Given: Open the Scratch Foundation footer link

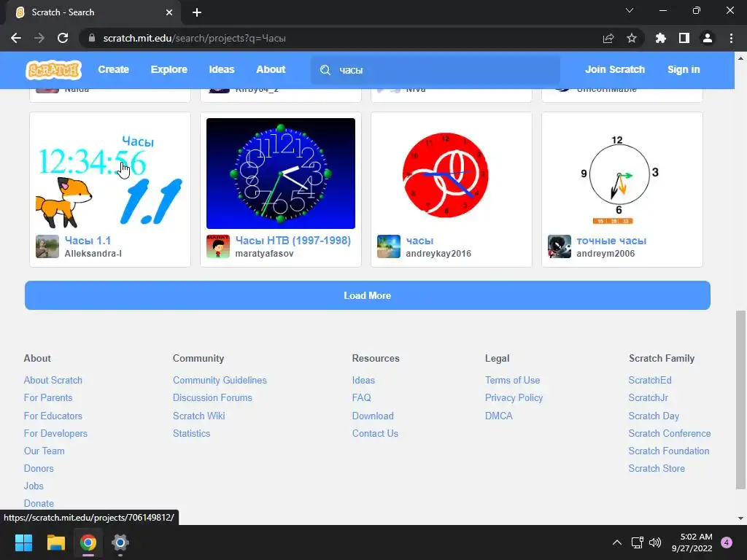Looking at the screenshot, I should (668, 451).
